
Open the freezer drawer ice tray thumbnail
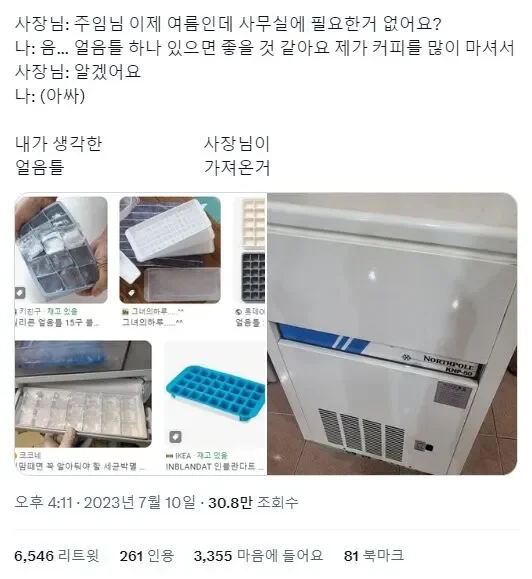tap(83, 394)
